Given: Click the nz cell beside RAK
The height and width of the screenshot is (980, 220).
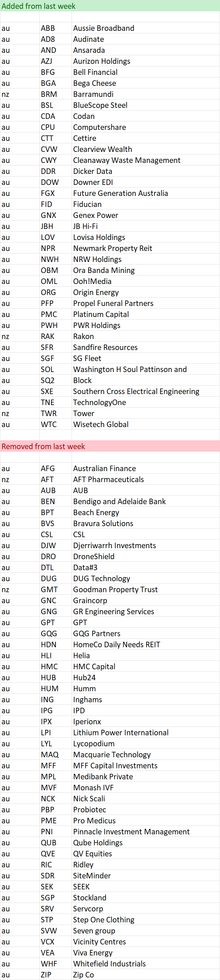Looking at the screenshot, I should click(x=20, y=336).
